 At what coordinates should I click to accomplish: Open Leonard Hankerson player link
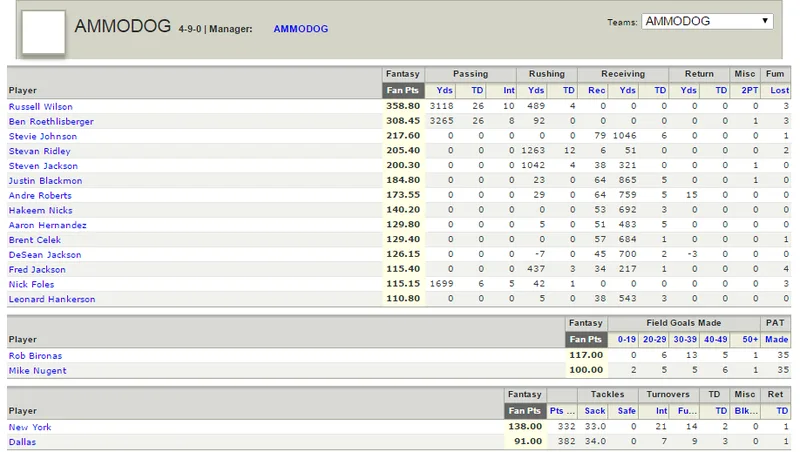click(52, 299)
